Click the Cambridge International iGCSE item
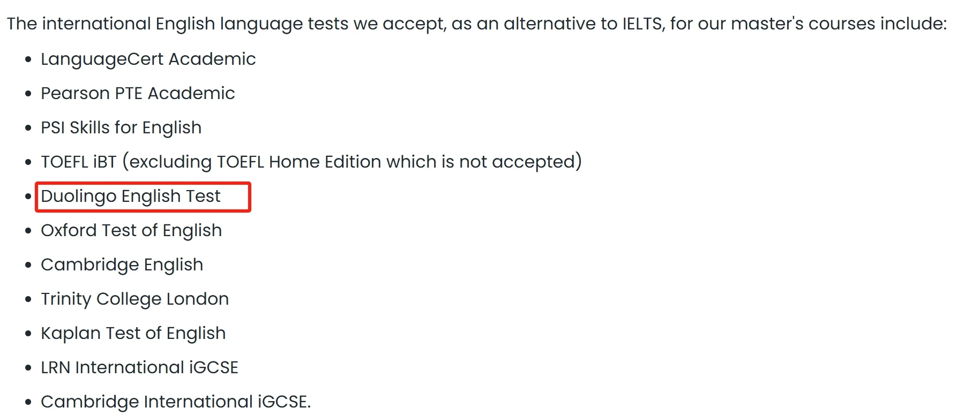 [176, 402]
